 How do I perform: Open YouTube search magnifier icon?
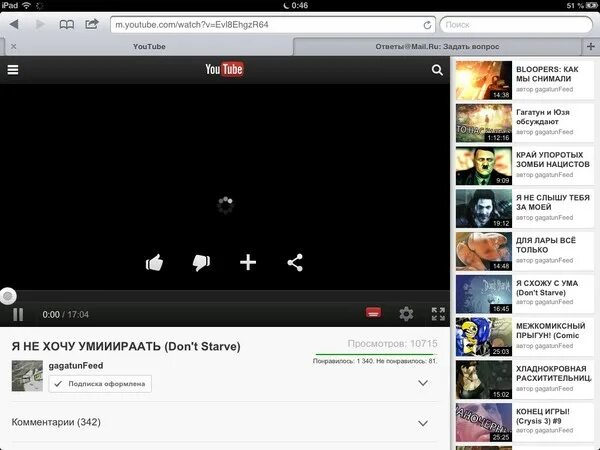click(x=437, y=70)
